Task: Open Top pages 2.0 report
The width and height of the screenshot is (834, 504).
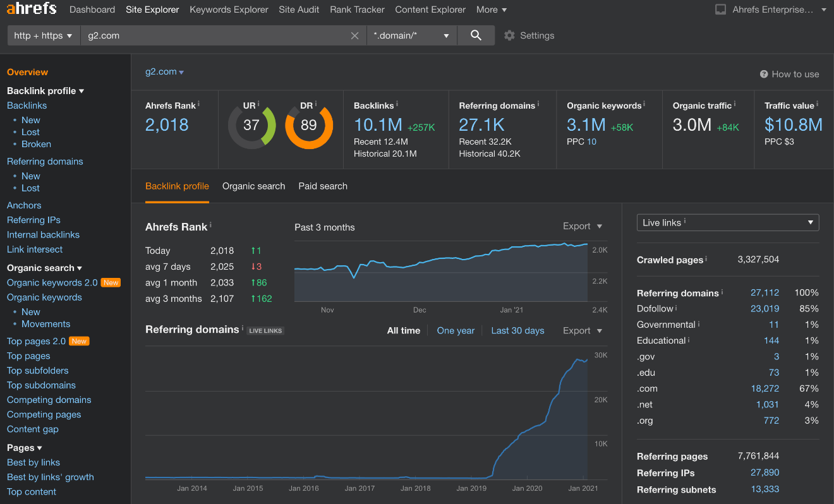Action: pyautogui.click(x=36, y=341)
